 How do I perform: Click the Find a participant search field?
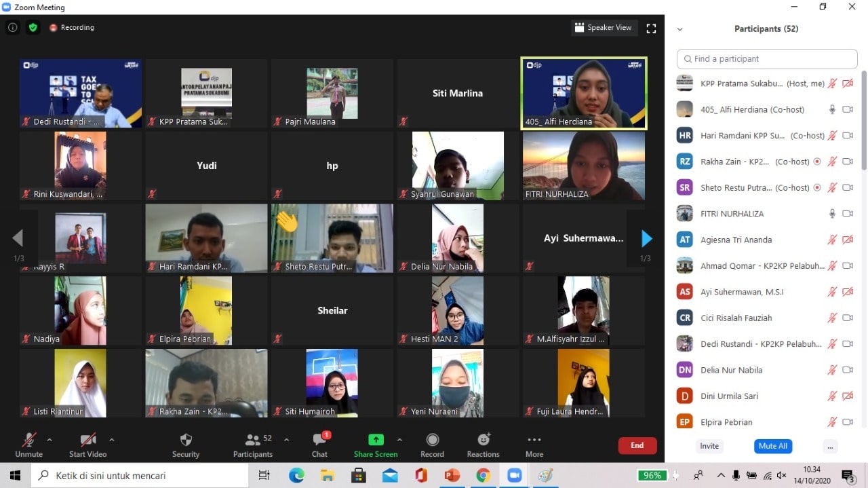click(x=767, y=59)
